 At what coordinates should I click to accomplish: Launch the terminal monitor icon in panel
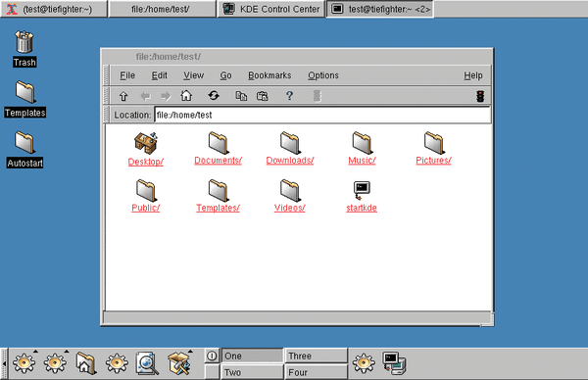(x=395, y=363)
